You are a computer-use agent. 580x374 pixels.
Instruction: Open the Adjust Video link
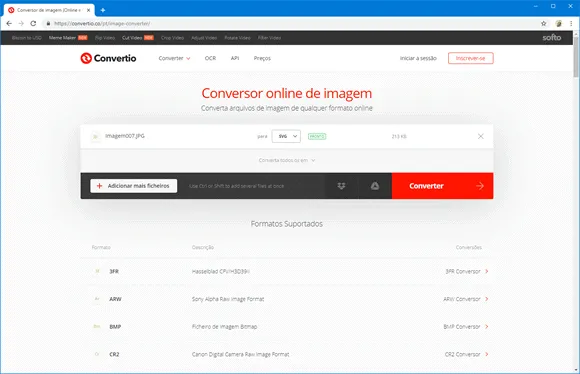pos(204,38)
